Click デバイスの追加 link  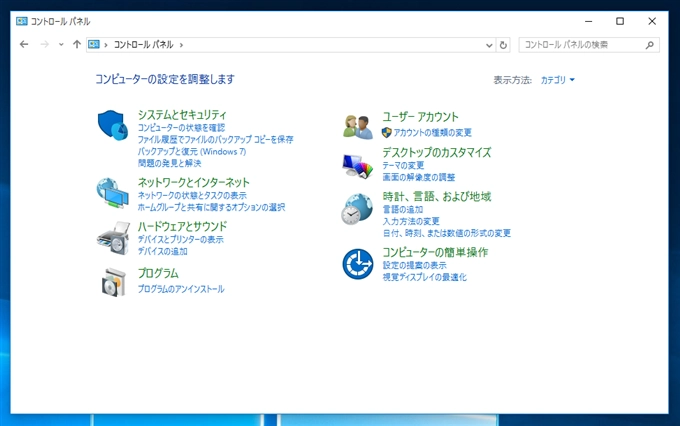(163, 251)
